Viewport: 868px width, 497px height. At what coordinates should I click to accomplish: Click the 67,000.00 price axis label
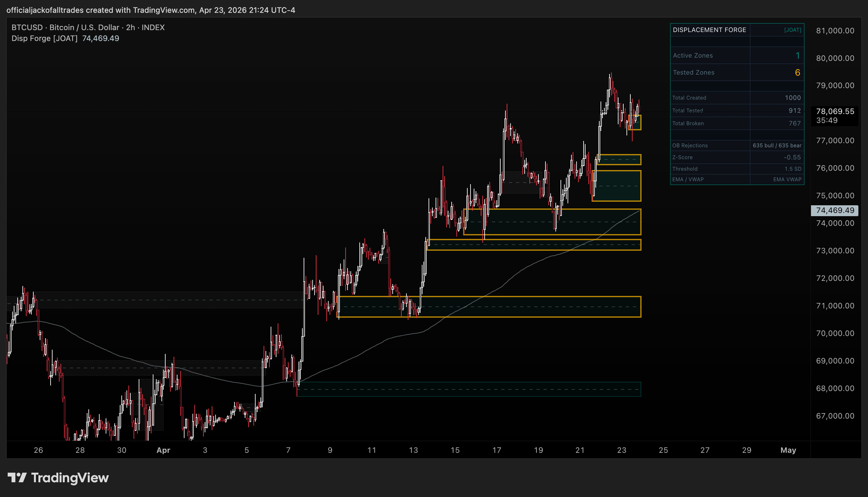pyautogui.click(x=835, y=416)
